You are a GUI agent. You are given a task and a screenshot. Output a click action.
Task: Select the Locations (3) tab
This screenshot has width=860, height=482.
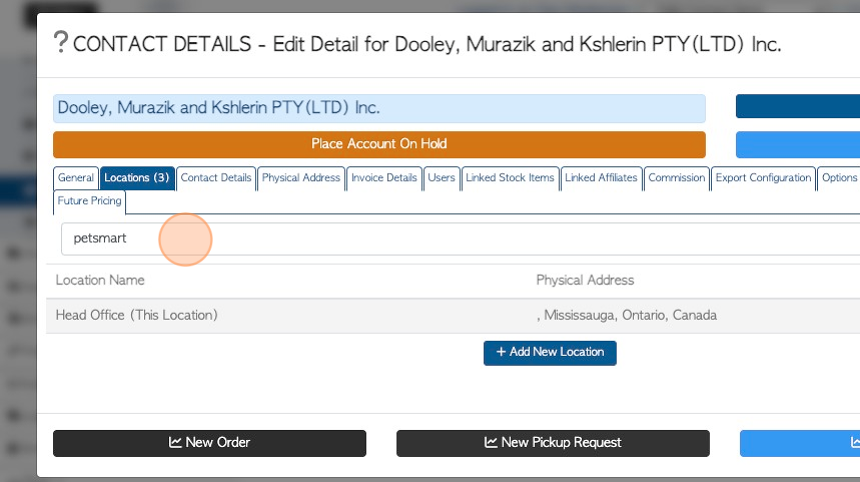coord(137,178)
